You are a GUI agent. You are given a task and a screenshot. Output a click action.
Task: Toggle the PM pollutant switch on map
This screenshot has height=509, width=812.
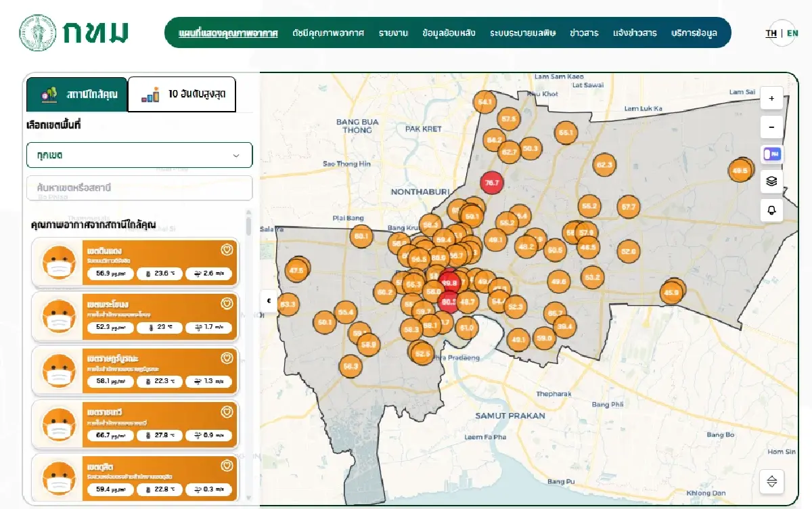771,154
